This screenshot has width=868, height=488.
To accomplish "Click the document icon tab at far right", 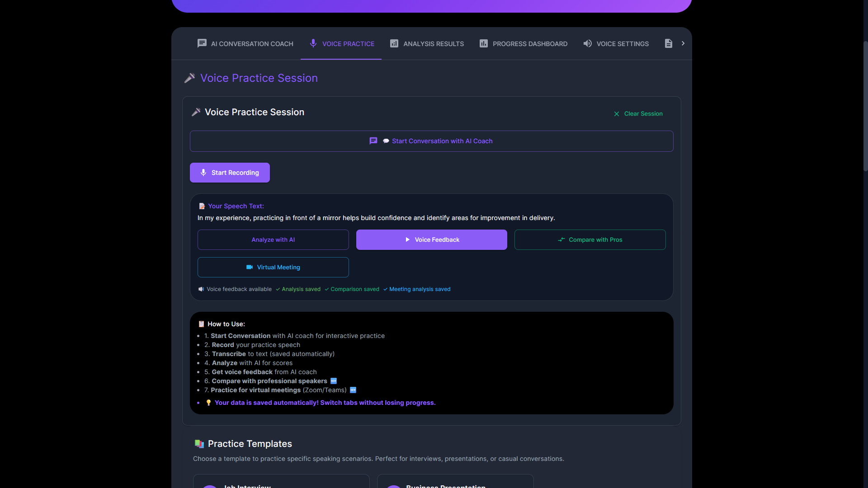I will 668,43.
